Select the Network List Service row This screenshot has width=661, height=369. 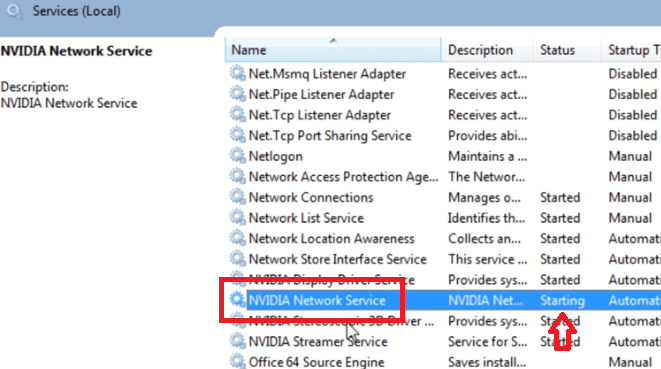(306, 218)
